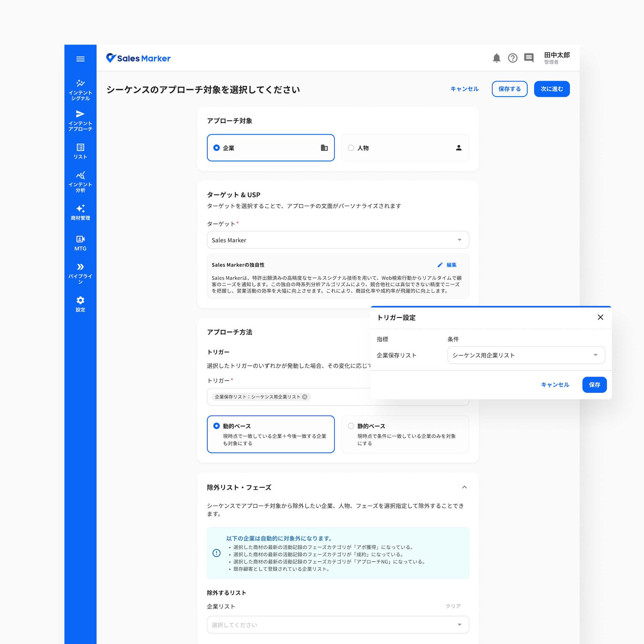This screenshot has height=644, width=644.
Task: Remove the 企業保存リスト trigger chip
Action: [x=305, y=397]
